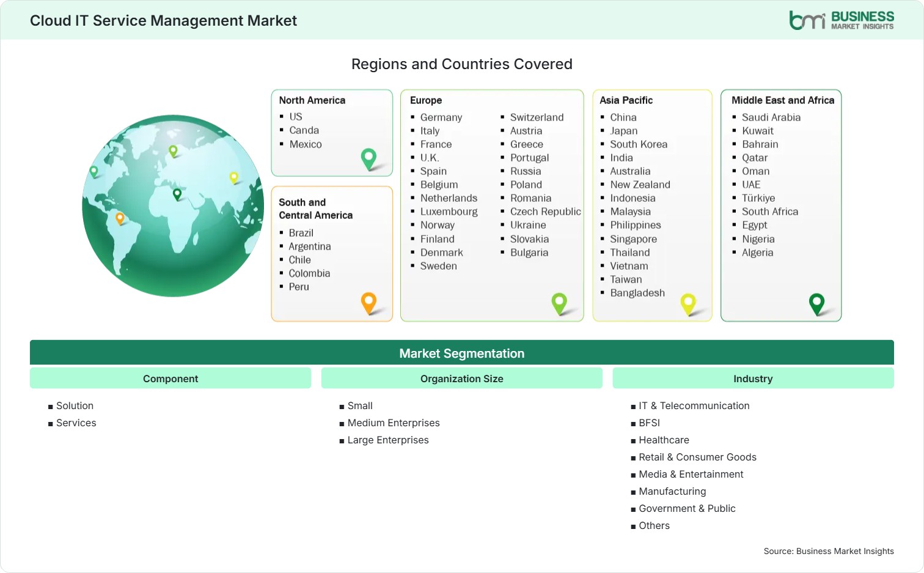Click Government & Public under Industry
This screenshot has width=924, height=573.
[x=687, y=508]
